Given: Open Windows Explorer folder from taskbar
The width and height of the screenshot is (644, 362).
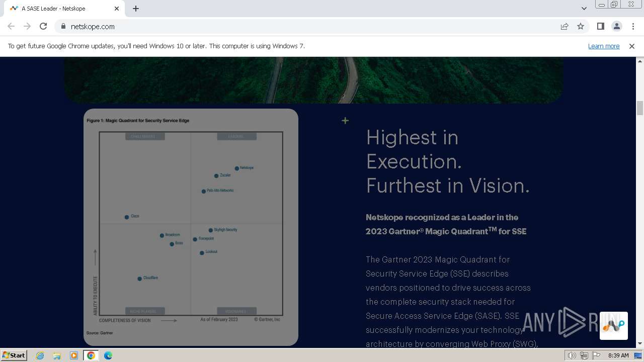Looking at the screenshot, I should [x=57, y=355].
